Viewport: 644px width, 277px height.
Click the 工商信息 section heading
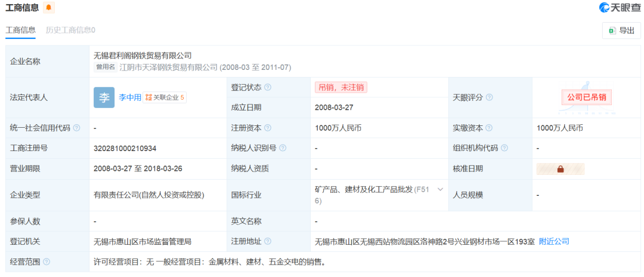pos(22,7)
